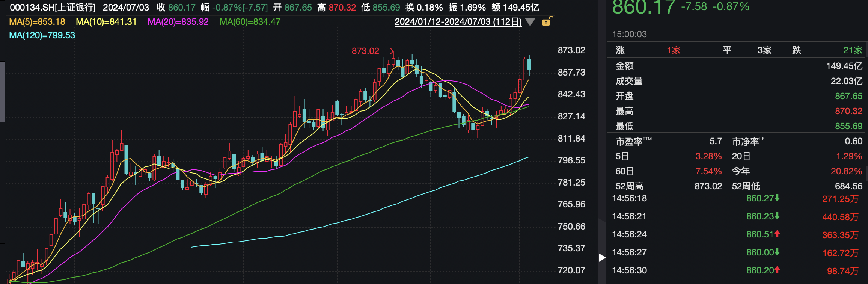
Task: Select the MA(20)=835.92 indicator label
Action: coord(178,22)
